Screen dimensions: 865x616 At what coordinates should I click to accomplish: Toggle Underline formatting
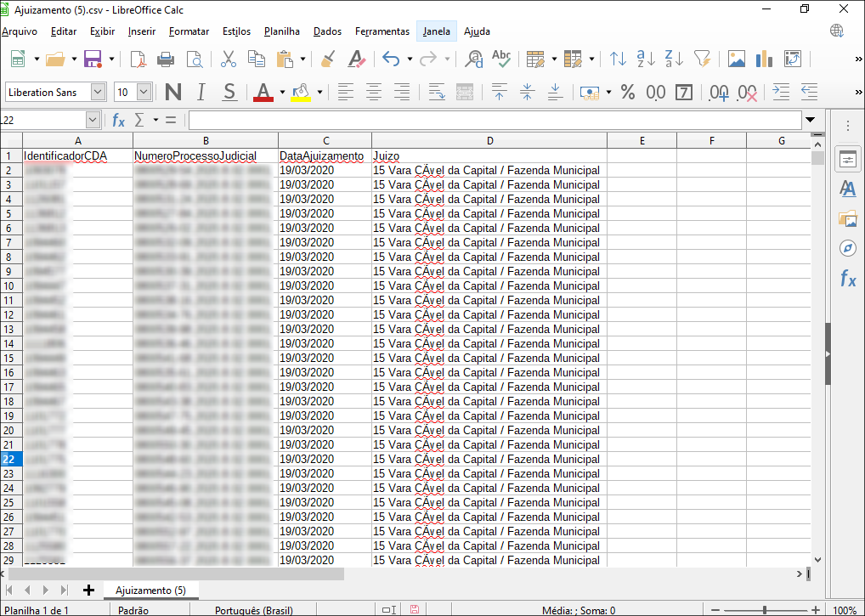pyautogui.click(x=229, y=93)
